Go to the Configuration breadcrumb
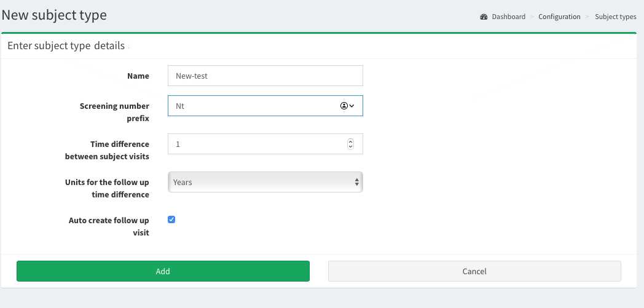Viewport: 644px width, 308px height. coord(559,17)
